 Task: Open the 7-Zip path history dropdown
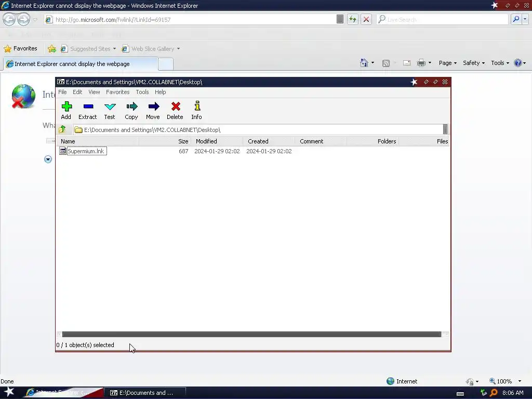coord(445,129)
